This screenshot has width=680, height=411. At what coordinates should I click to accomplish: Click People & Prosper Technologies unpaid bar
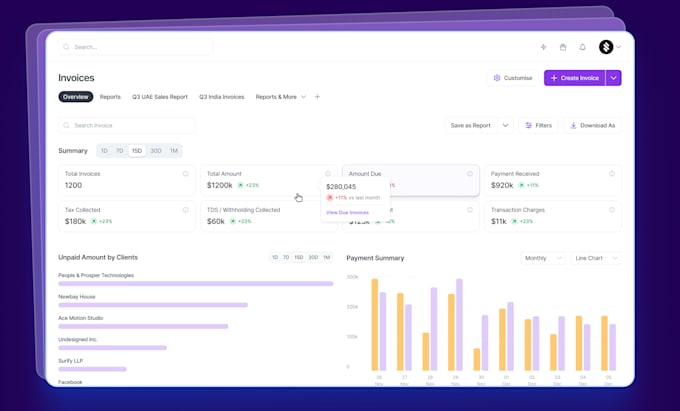pos(196,284)
